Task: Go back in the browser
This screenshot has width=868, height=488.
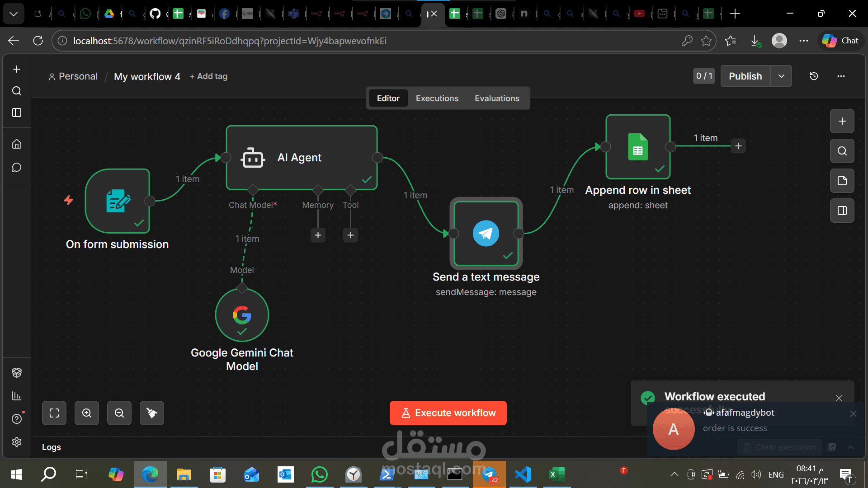Action: tap(14, 41)
